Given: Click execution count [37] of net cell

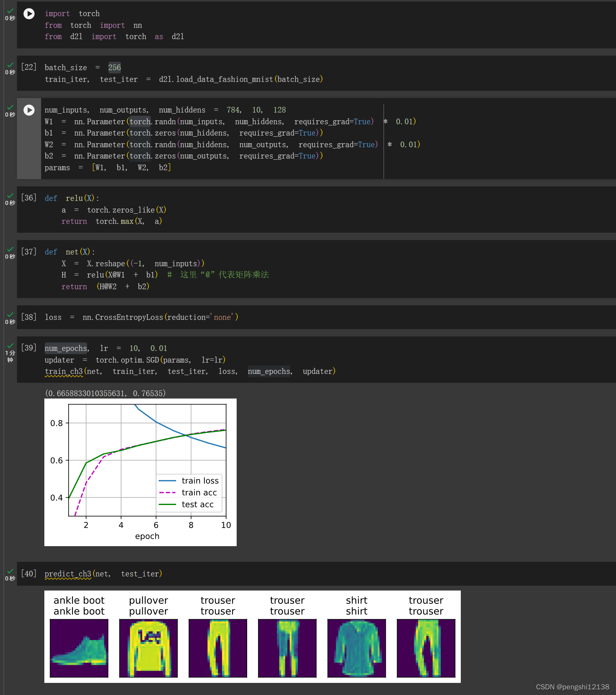Looking at the screenshot, I should 29,252.
